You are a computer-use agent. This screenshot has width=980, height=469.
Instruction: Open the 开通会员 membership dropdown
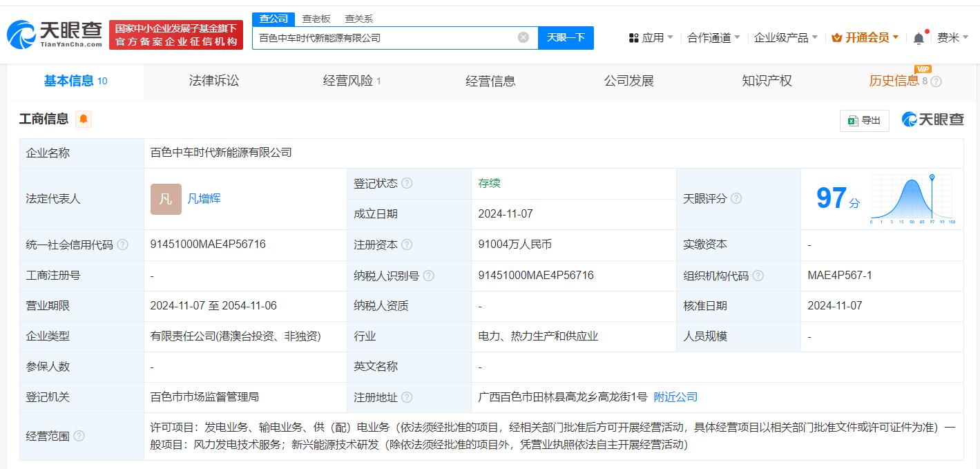pyautogui.click(x=865, y=38)
